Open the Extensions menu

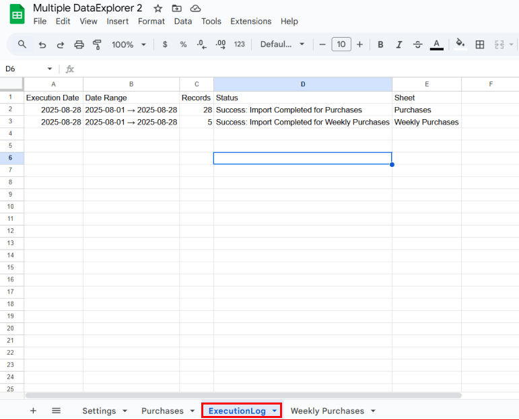point(251,21)
